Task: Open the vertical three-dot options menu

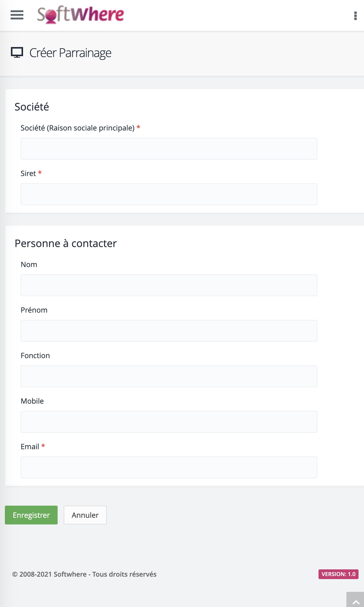Action: coord(355,16)
